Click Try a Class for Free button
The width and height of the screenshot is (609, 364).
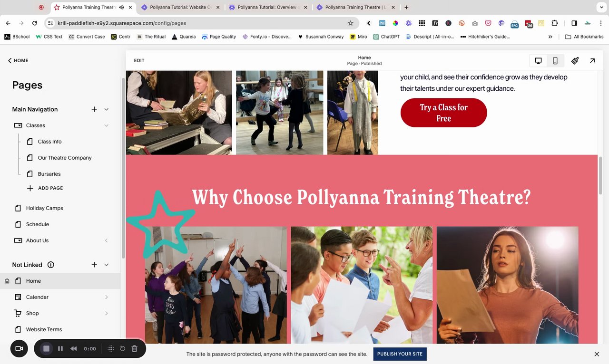[443, 113]
